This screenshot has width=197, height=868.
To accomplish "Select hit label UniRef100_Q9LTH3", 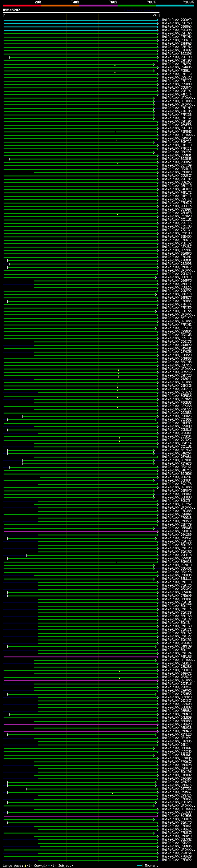I will [176, 128].
